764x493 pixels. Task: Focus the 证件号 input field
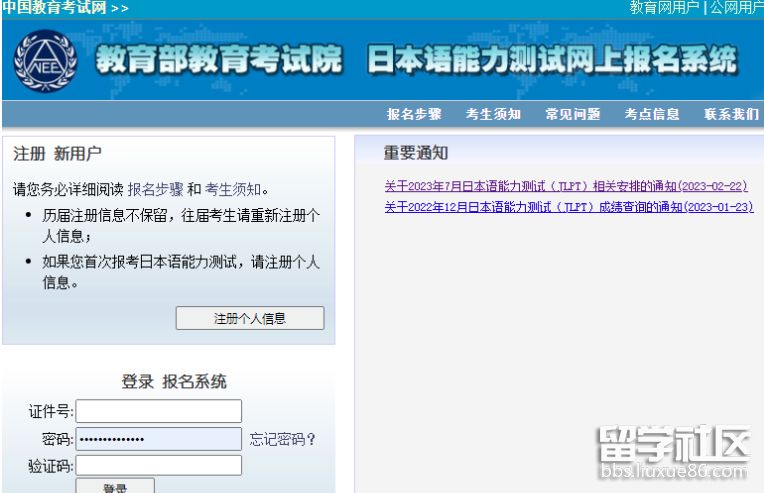coord(159,411)
